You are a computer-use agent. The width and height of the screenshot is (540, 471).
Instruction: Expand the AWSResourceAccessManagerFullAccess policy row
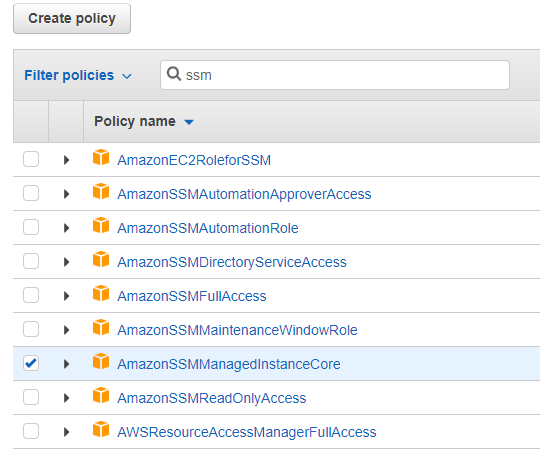[x=66, y=432]
